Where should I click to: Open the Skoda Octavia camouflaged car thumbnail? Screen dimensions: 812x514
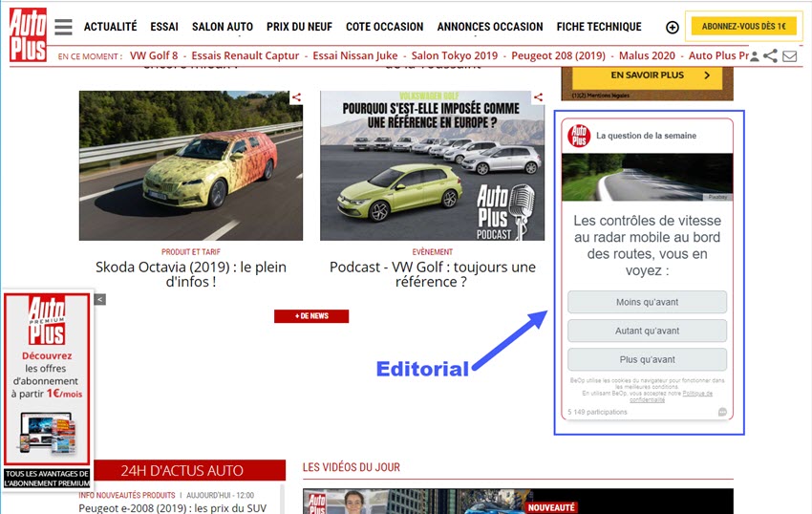190,166
